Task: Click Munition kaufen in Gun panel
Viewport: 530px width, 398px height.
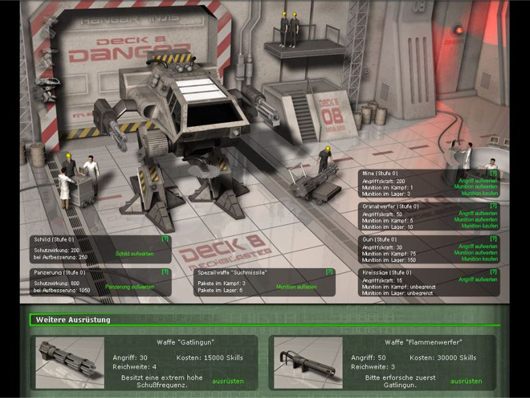Action: 480,259
